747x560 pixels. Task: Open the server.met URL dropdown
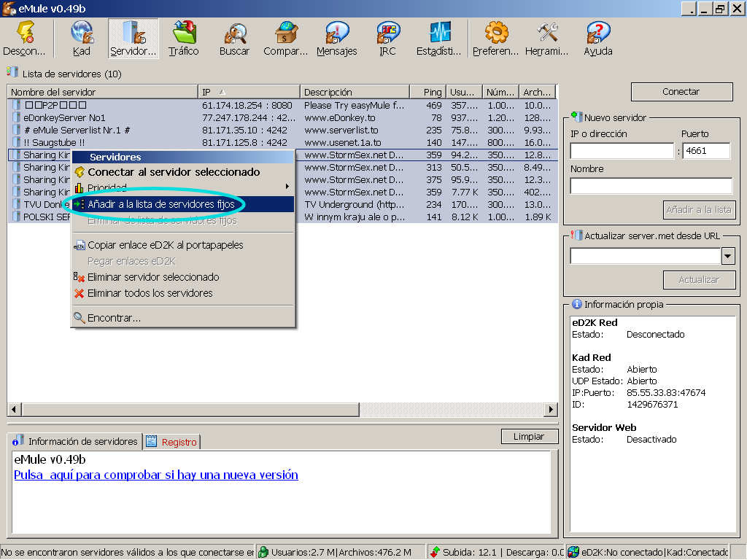(727, 256)
